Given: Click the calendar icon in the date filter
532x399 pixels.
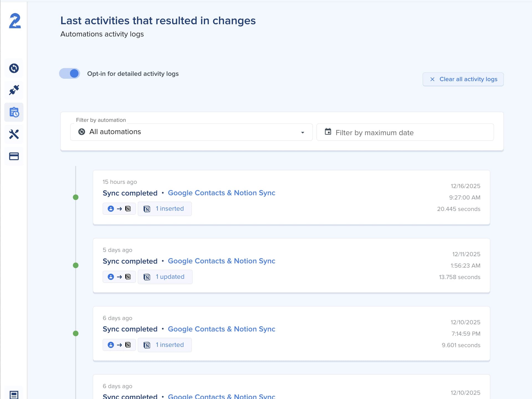Looking at the screenshot, I should tap(328, 132).
